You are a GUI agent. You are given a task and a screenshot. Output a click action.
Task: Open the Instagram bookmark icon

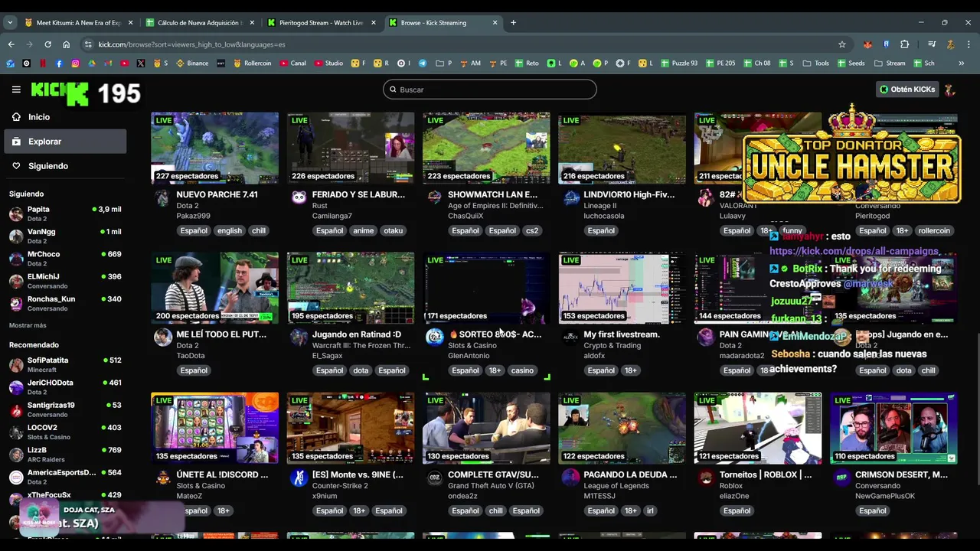(x=75, y=64)
